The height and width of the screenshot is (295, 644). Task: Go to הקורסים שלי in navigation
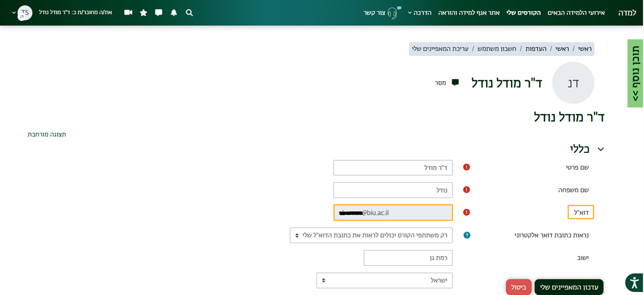(523, 13)
